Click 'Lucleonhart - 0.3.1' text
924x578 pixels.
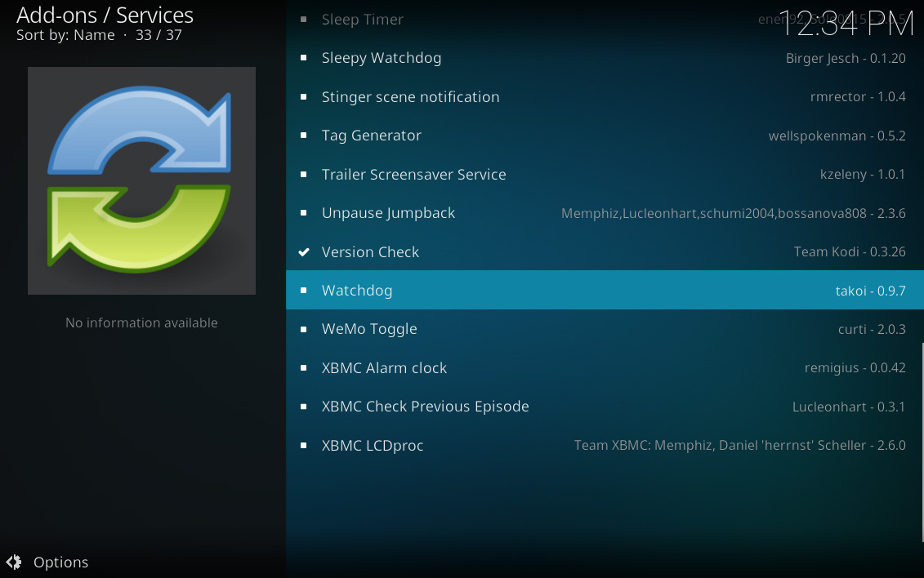pyautogui.click(x=849, y=407)
